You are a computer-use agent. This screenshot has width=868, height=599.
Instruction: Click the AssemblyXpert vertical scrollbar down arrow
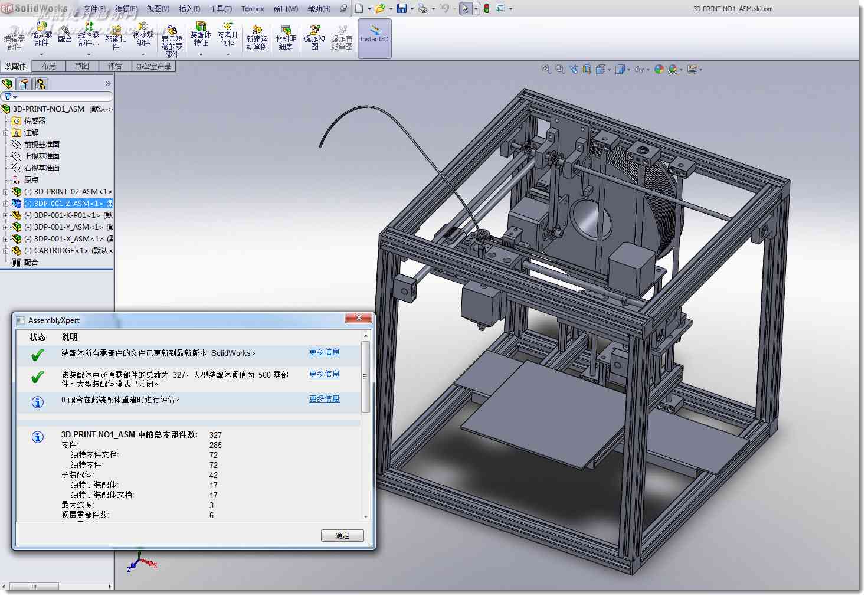366,516
